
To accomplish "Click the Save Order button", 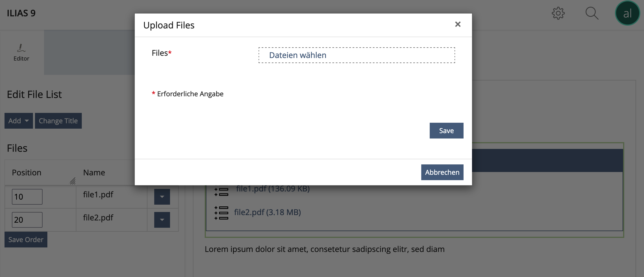I will [26, 240].
